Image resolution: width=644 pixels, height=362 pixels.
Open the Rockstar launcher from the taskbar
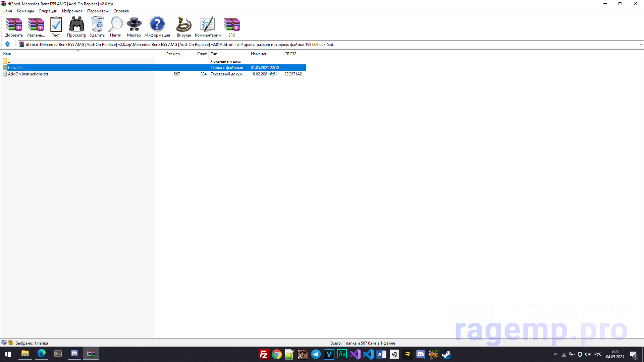[x=408, y=354]
